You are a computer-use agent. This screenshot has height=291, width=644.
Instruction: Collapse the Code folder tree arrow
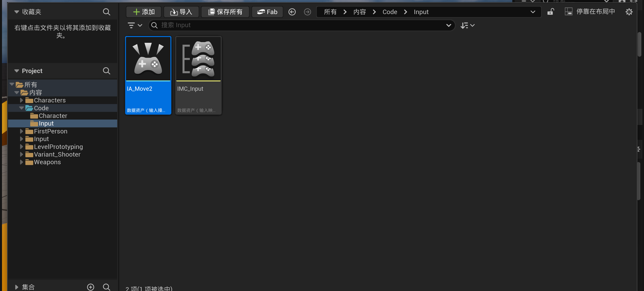[22, 108]
